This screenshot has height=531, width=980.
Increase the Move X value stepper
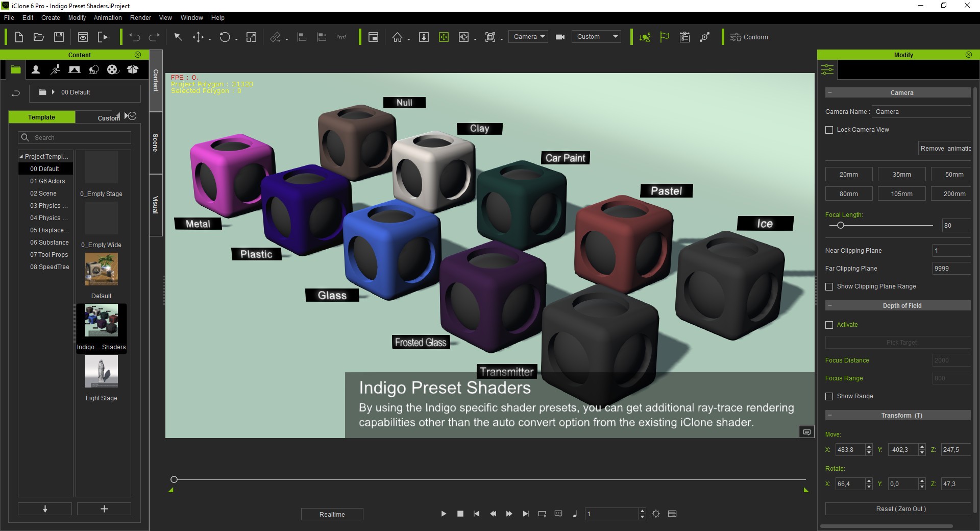click(869, 447)
